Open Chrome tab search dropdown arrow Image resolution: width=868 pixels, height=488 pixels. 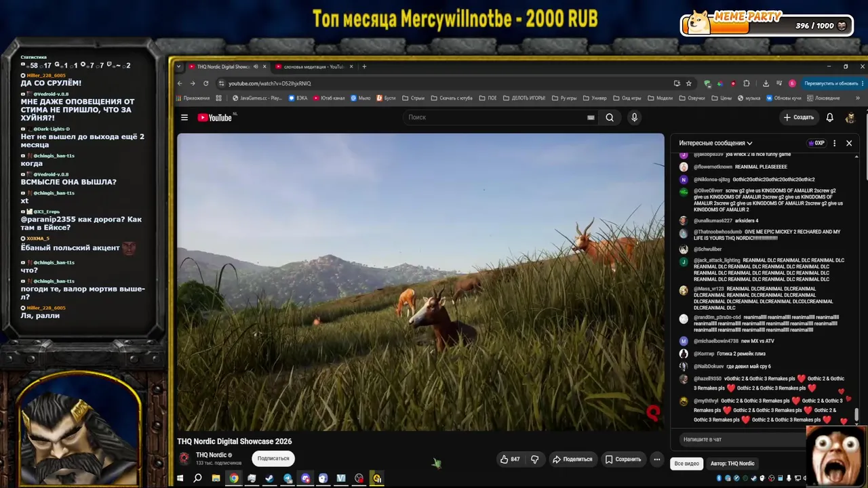pyautogui.click(x=179, y=66)
